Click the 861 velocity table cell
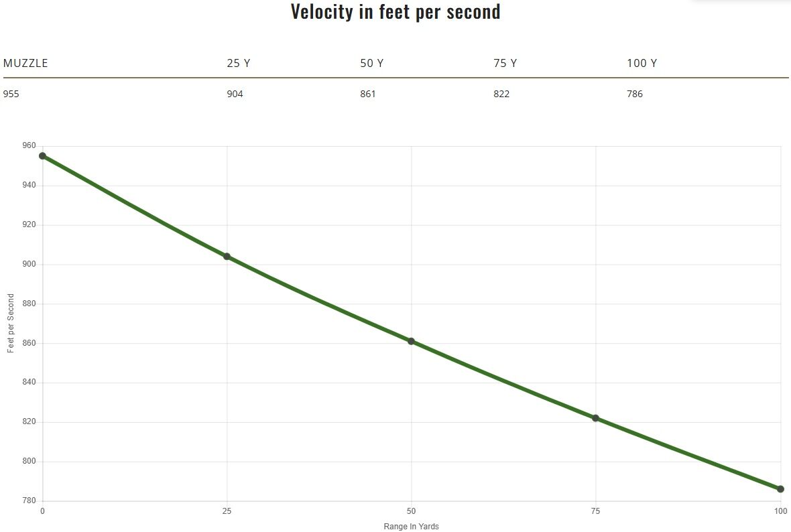Screen dimensions: 791x532 pos(368,94)
